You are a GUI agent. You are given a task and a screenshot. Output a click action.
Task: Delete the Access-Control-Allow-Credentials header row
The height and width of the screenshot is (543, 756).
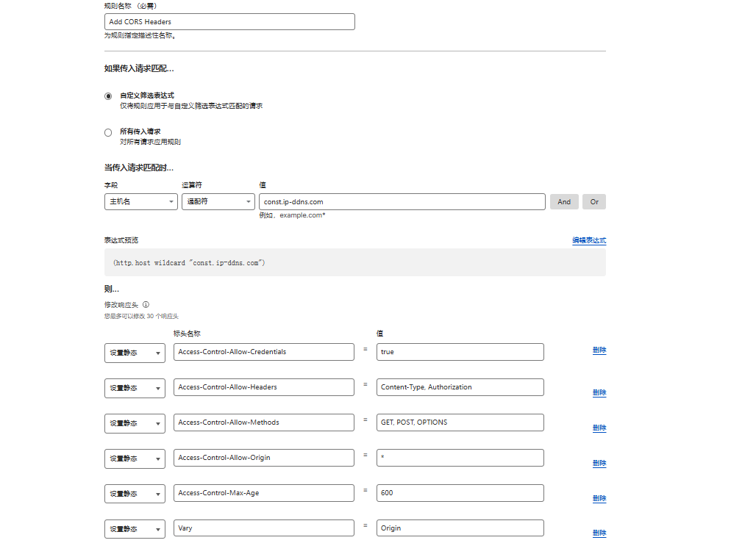click(x=599, y=350)
